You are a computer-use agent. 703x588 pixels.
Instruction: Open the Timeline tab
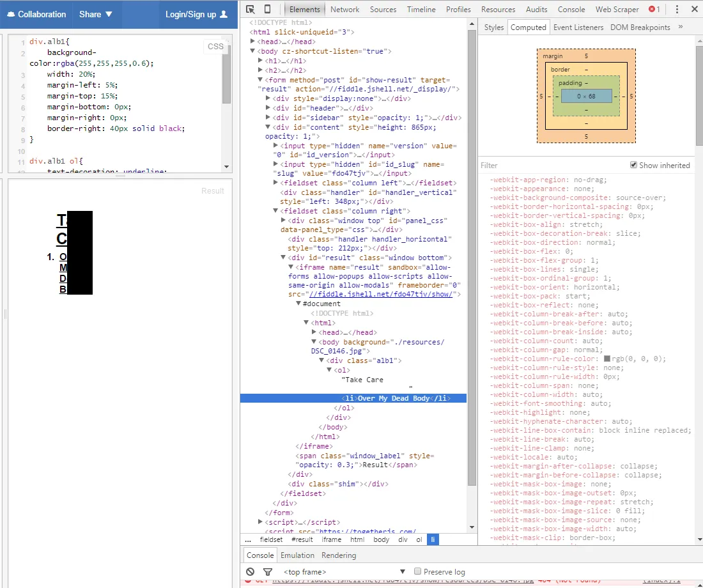pos(421,10)
